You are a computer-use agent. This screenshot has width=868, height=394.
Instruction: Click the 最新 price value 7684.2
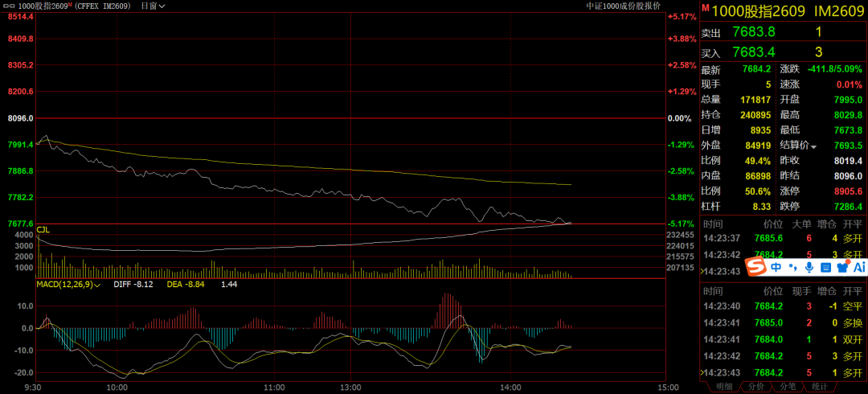tap(756, 70)
